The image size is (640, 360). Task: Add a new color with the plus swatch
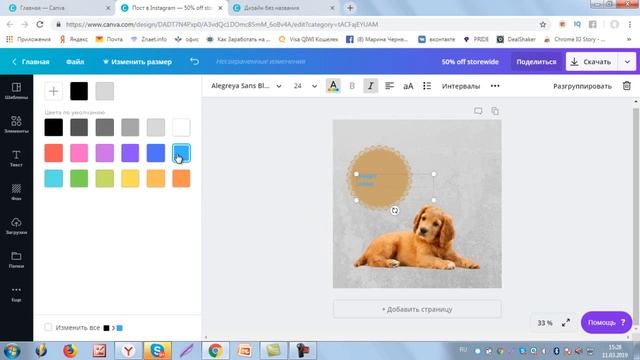tap(53, 91)
